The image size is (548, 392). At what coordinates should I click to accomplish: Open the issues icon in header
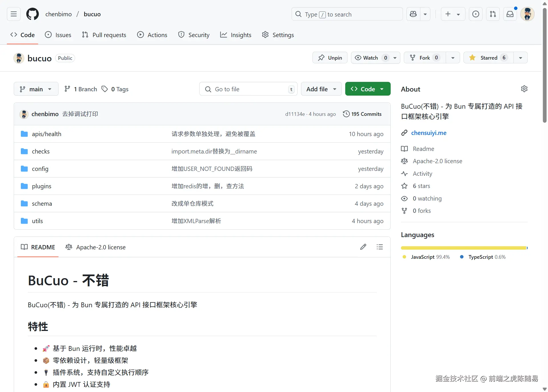tap(476, 14)
